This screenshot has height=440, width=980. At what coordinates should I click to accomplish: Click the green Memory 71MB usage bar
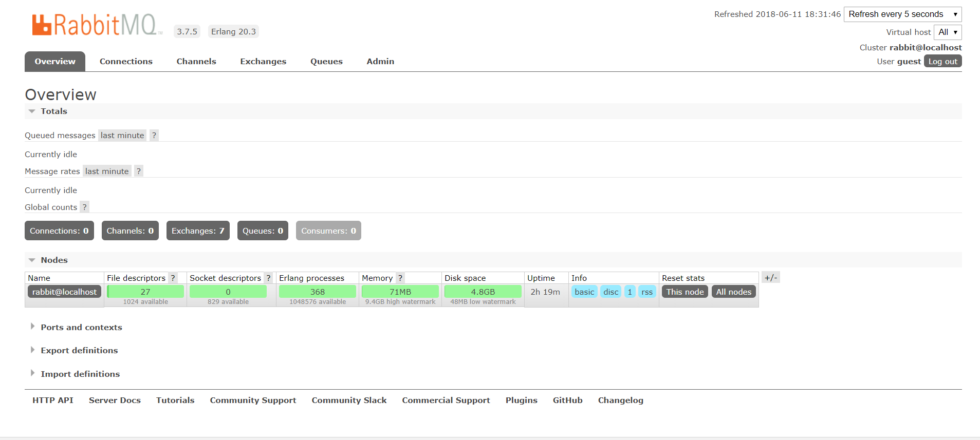pyautogui.click(x=400, y=292)
